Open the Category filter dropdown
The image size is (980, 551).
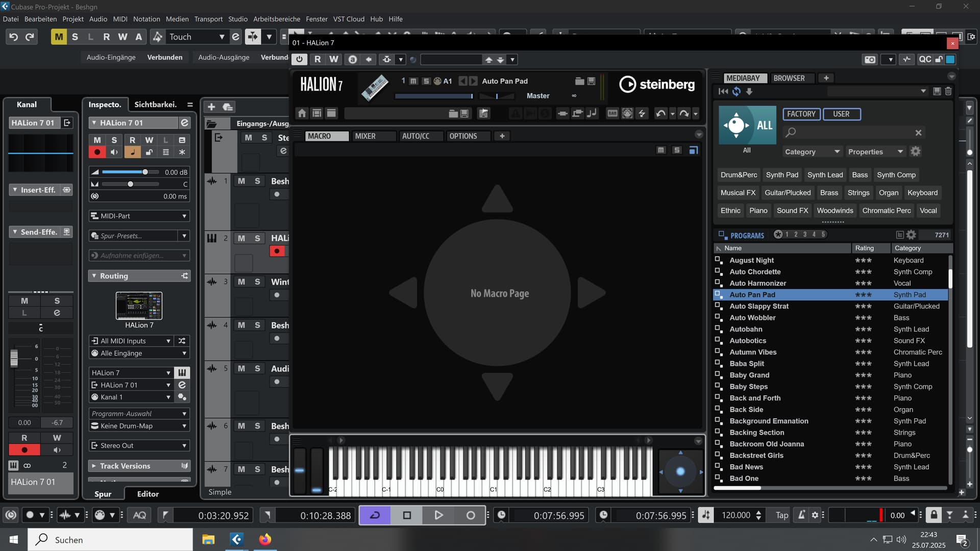point(812,152)
